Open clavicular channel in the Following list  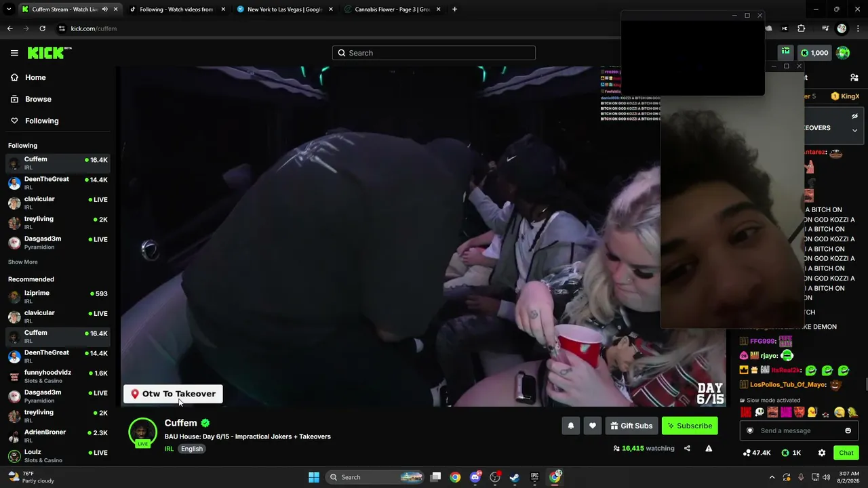coord(58,203)
